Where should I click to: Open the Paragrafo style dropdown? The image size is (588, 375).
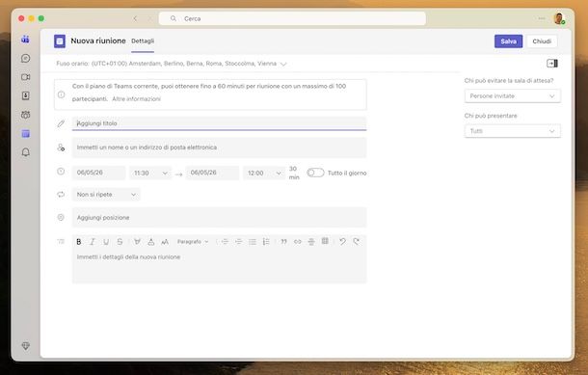pyautogui.click(x=193, y=242)
